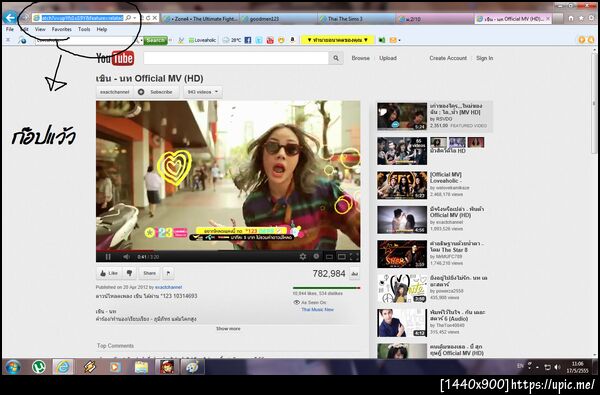Click the browser Back arrow button

pyautogui.click(x=10, y=18)
